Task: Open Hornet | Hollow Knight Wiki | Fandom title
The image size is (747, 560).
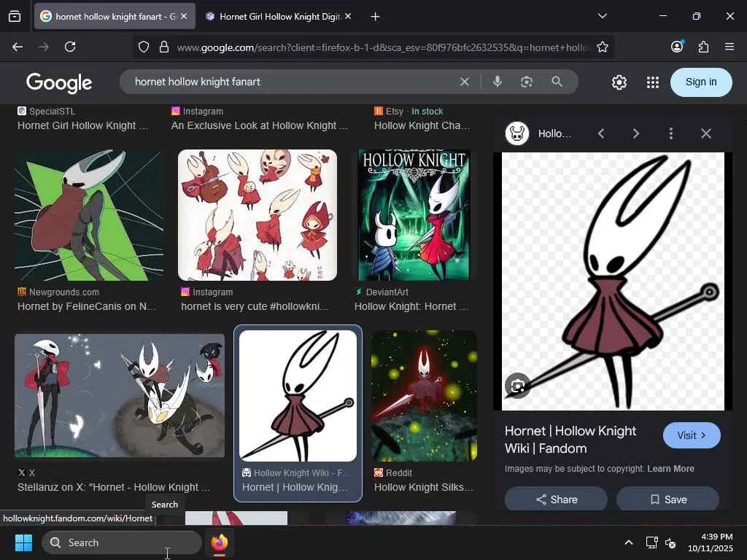Action: coord(570,440)
